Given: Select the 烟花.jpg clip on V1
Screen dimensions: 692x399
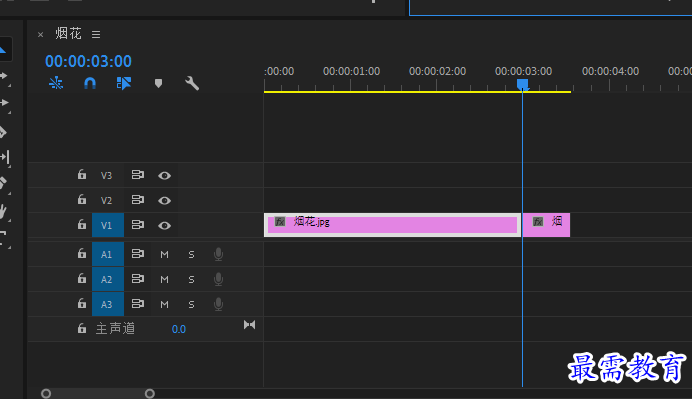Looking at the screenshot, I should 392,225.
